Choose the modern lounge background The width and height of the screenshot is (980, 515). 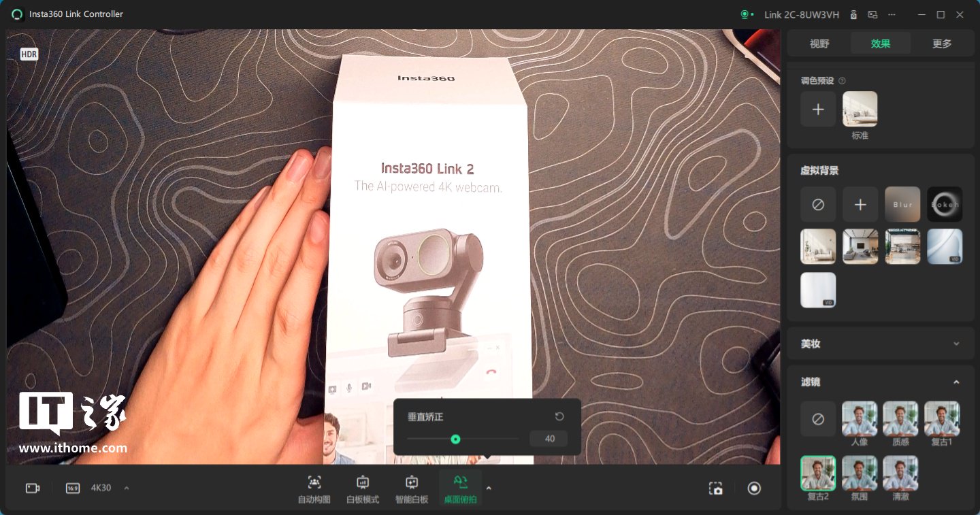click(860, 246)
